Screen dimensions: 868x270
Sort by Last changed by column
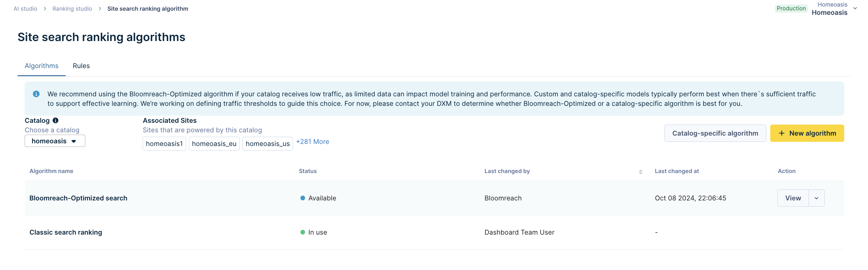pos(641,172)
